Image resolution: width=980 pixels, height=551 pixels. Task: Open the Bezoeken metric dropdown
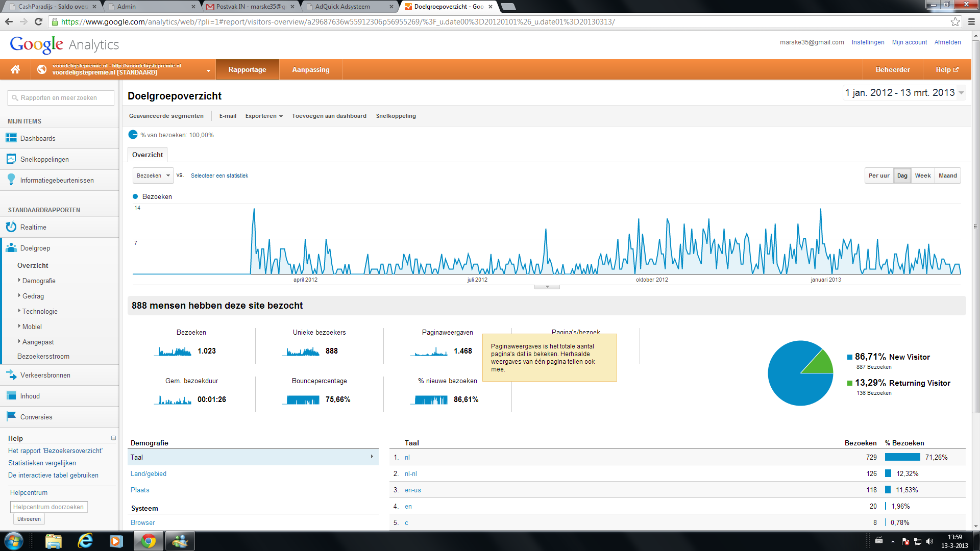tap(153, 176)
